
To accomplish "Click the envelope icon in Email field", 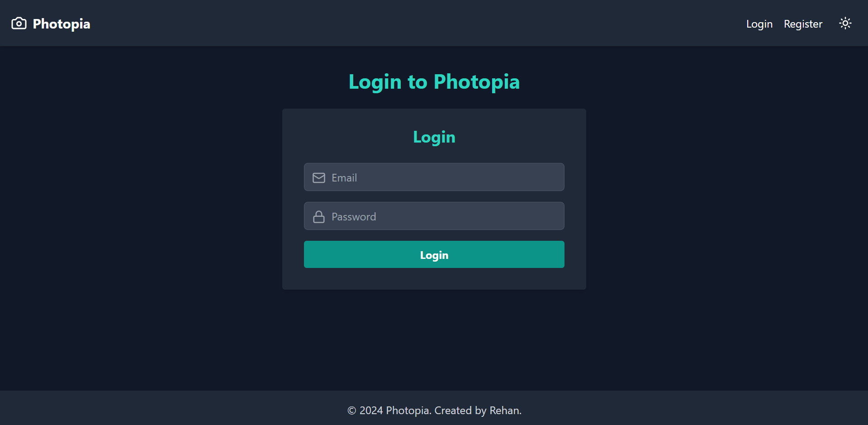I will tap(319, 178).
